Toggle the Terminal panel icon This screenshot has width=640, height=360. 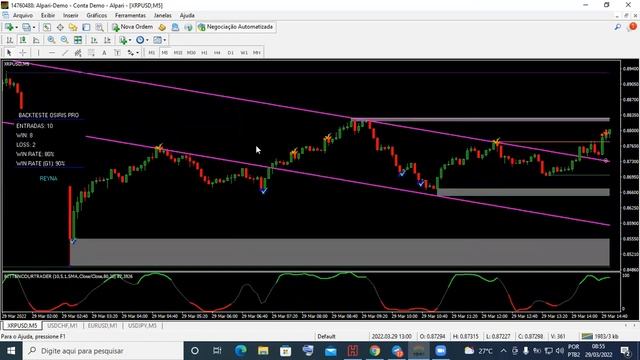86,27
